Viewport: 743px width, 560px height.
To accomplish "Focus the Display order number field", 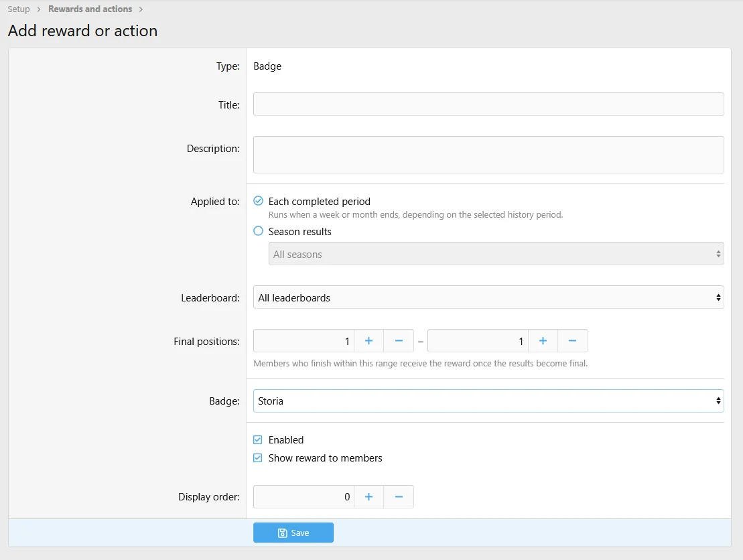I will (303, 496).
